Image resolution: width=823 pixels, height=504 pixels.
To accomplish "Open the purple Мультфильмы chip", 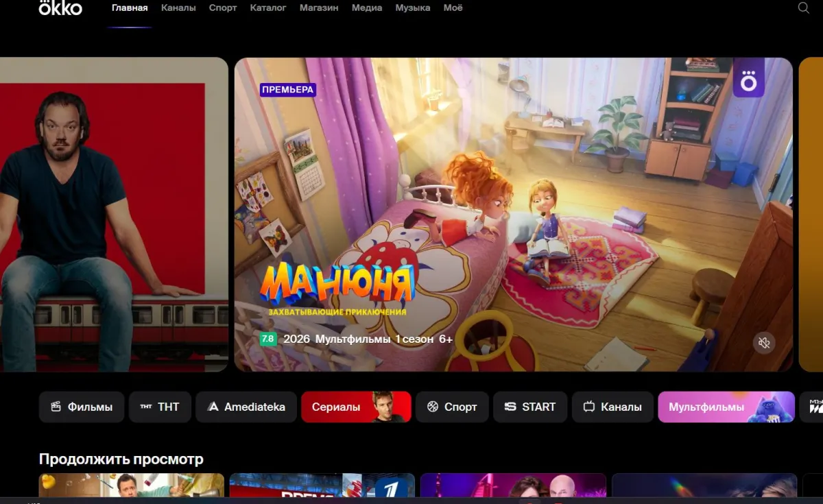I will (726, 407).
